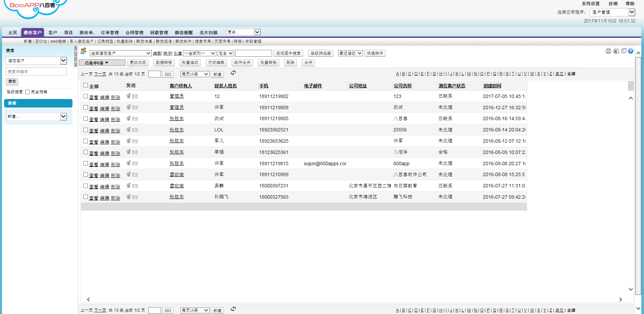The image size is (644, 314).
Task: Click the envelope icon in the 18911219809 row
Action: pos(135,108)
